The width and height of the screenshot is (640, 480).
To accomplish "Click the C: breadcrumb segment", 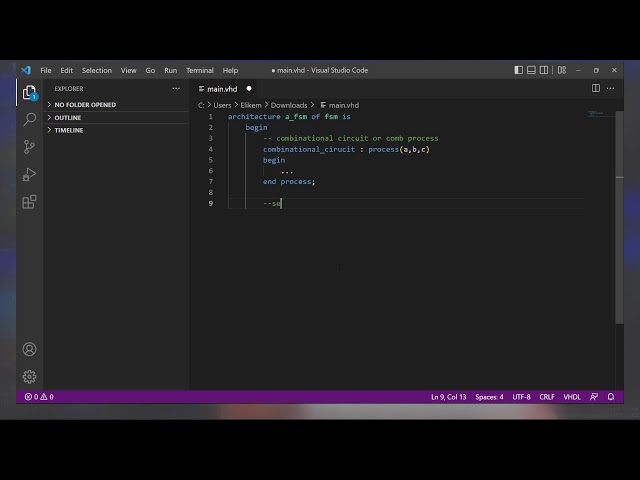I will tap(201, 105).
